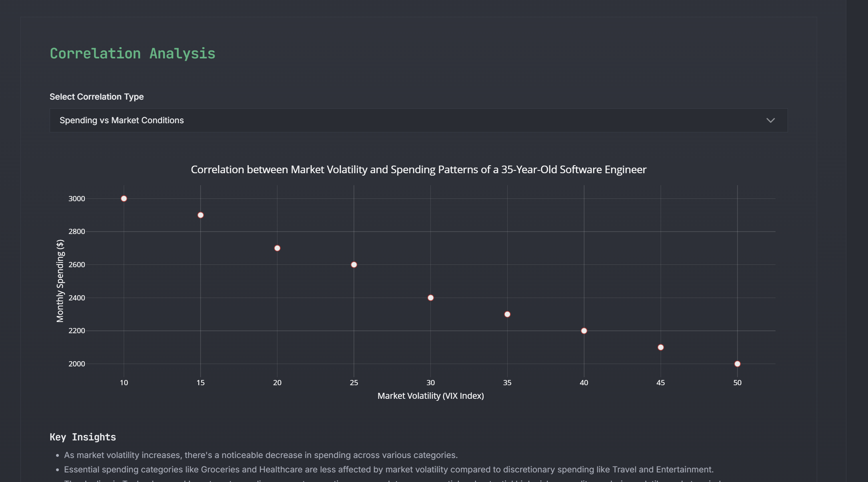Click data point at VIX 40, $2200
868x482 pixels.
(x=584, y=331)
